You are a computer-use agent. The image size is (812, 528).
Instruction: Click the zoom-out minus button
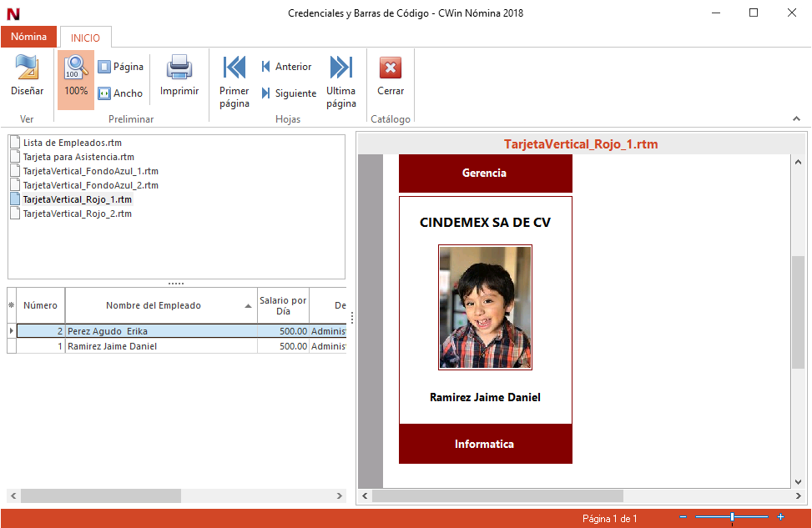point(683,518)
